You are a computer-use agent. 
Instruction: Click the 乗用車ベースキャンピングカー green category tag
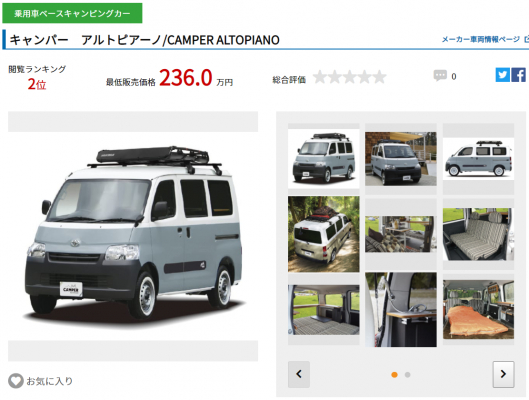point(72,13)
